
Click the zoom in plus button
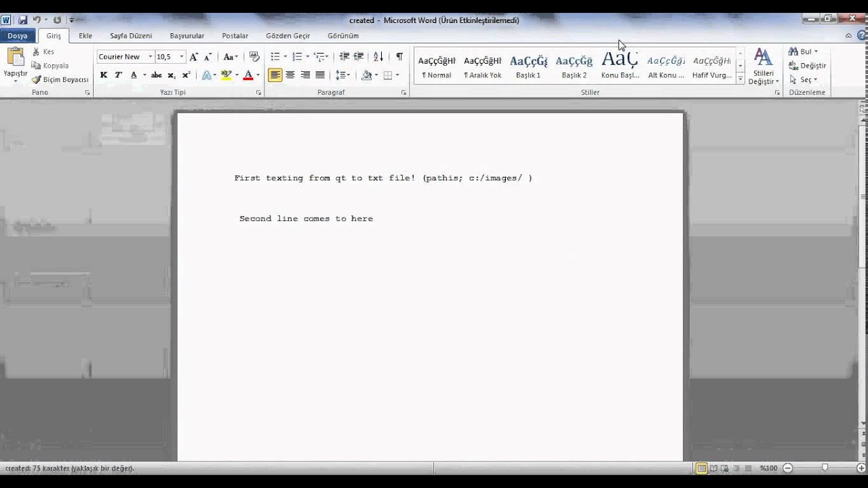tap(861, 468)
